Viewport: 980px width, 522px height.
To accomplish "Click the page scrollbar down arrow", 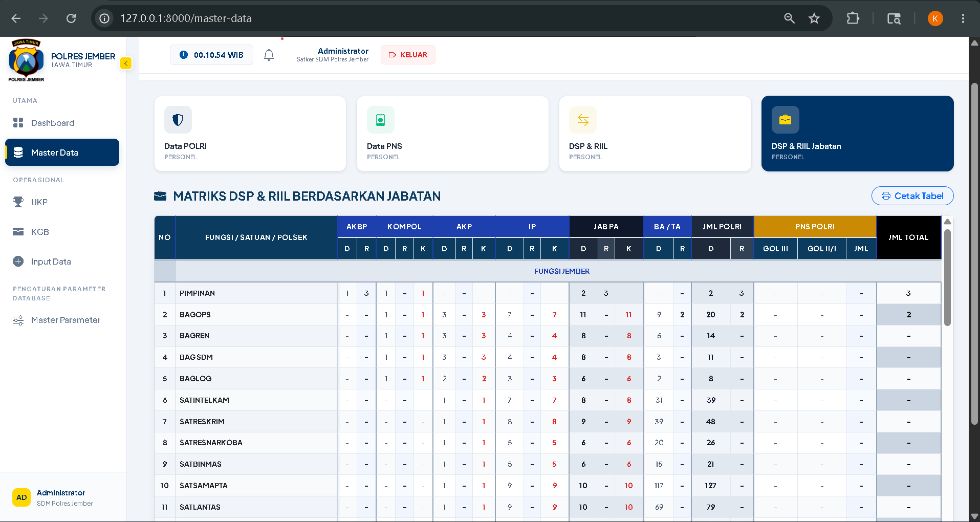I will point(974,516).
